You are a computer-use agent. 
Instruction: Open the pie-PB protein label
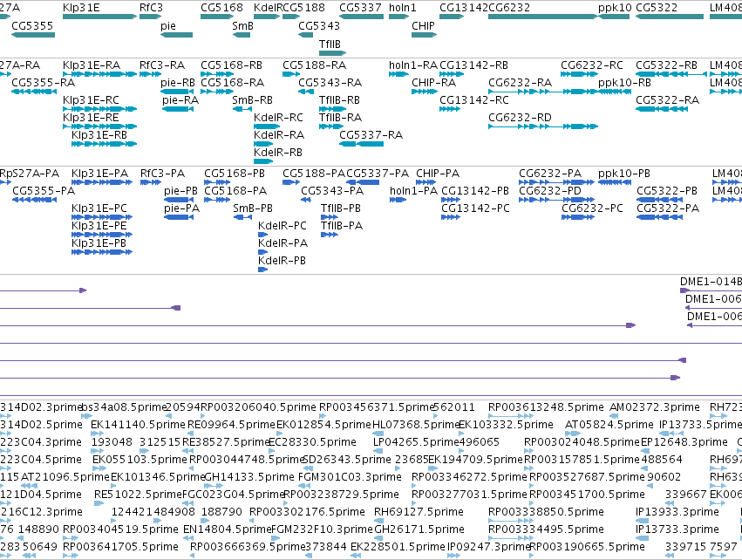[180, 191]
